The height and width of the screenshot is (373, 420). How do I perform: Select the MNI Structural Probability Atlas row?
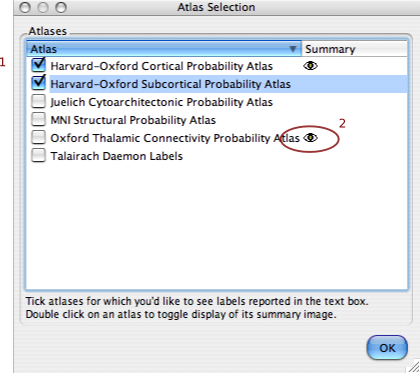click(x=217, y=120)
